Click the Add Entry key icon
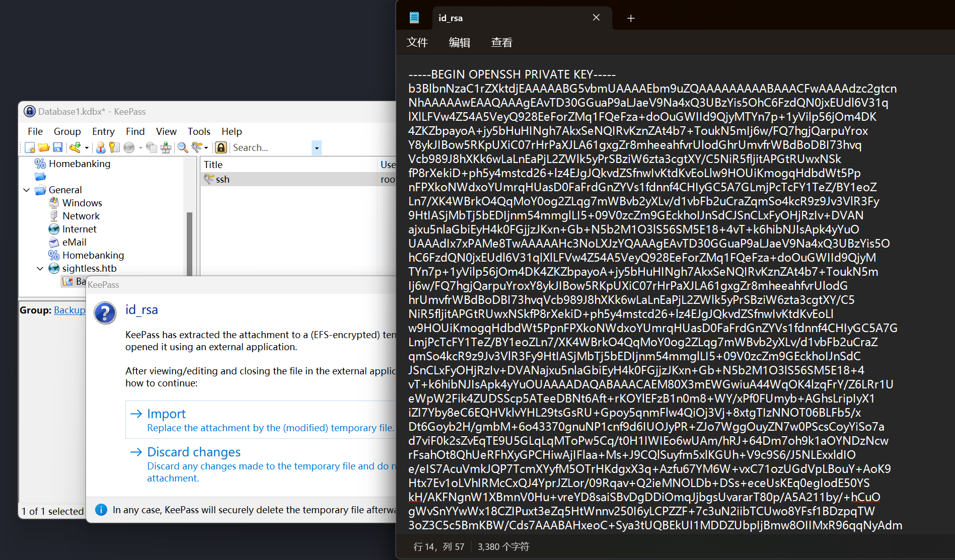The height and width of the screenshot is (560, 955). (75, 147)
